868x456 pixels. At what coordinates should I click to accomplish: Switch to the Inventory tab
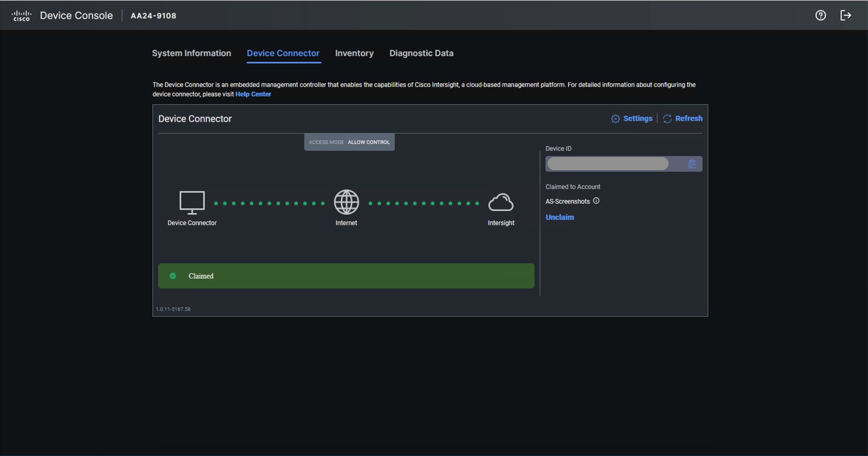pos(354,53)
